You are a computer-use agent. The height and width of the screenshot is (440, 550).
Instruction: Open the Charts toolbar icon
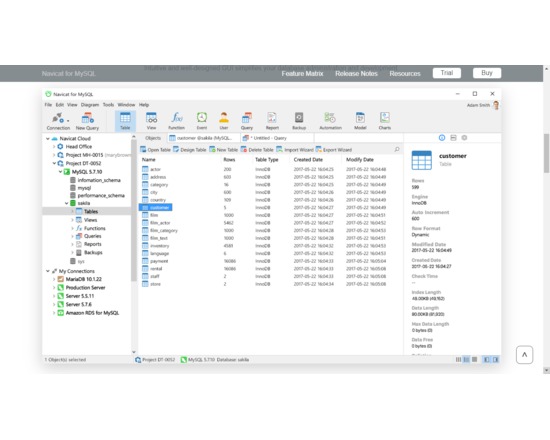[x=385, y=121]
